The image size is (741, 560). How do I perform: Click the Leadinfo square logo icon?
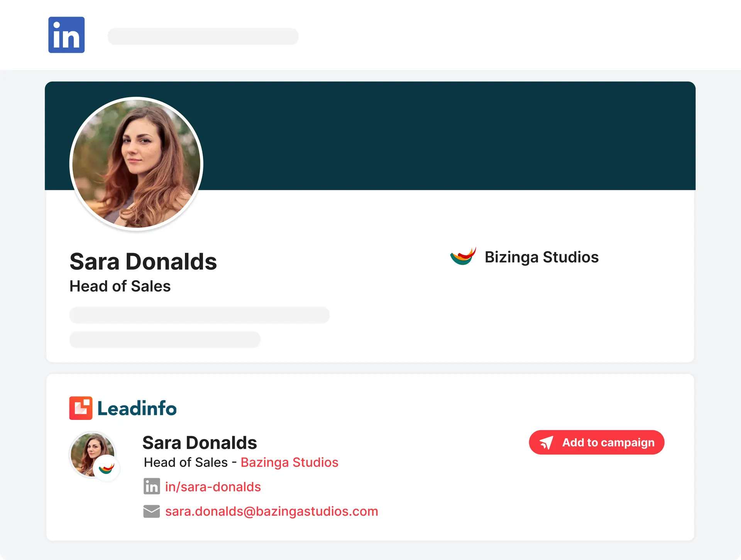tap(81, 408)
